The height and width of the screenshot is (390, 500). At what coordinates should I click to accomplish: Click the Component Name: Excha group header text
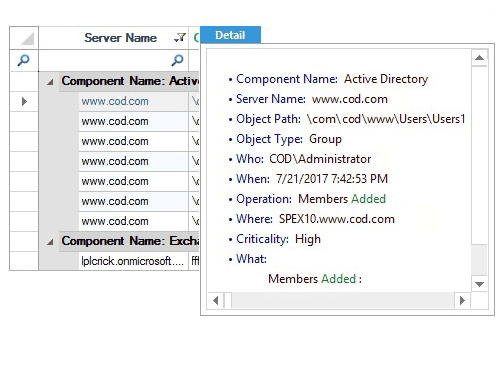point(130,241)
